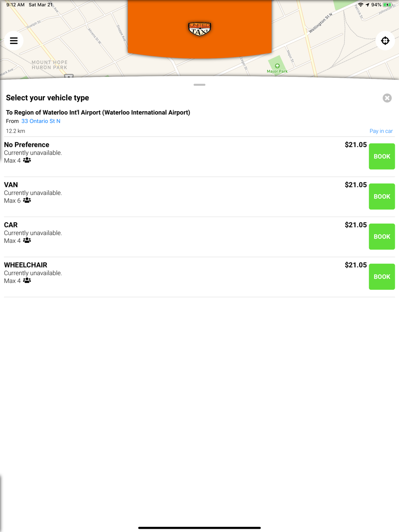This screenshot has width=399, height=532.
Task: Change the Pay in car payment option
Action: pyautogui.click(x=381, y=131)
